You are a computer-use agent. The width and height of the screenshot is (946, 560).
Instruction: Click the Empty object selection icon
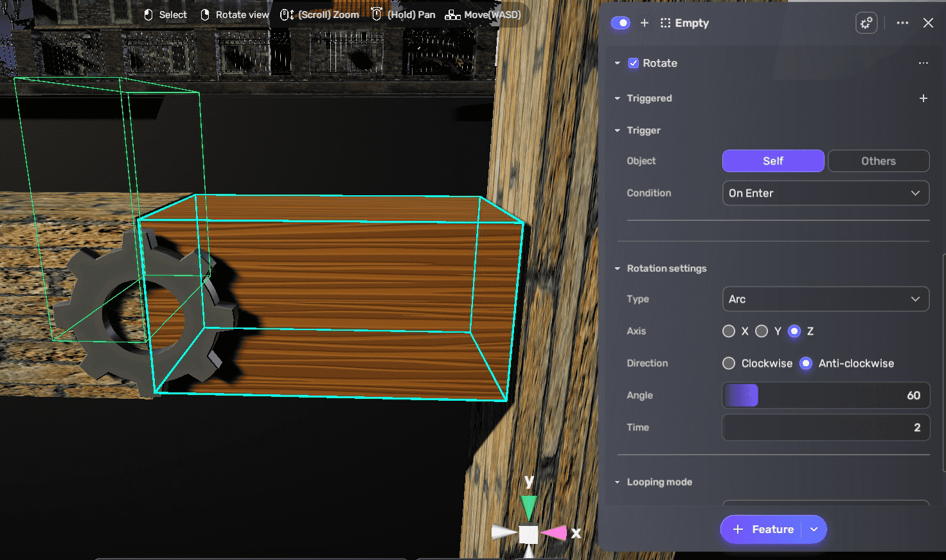(x=665, y=22)
